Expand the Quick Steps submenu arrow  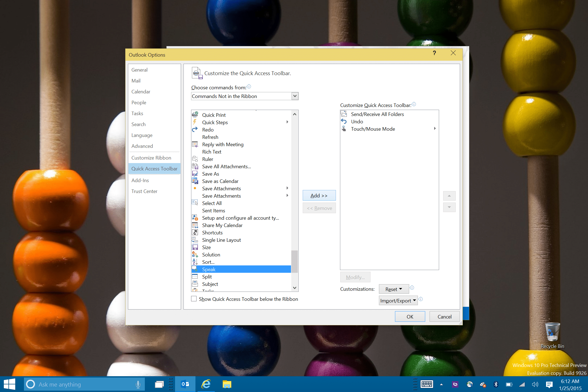(x=287, y=122)
